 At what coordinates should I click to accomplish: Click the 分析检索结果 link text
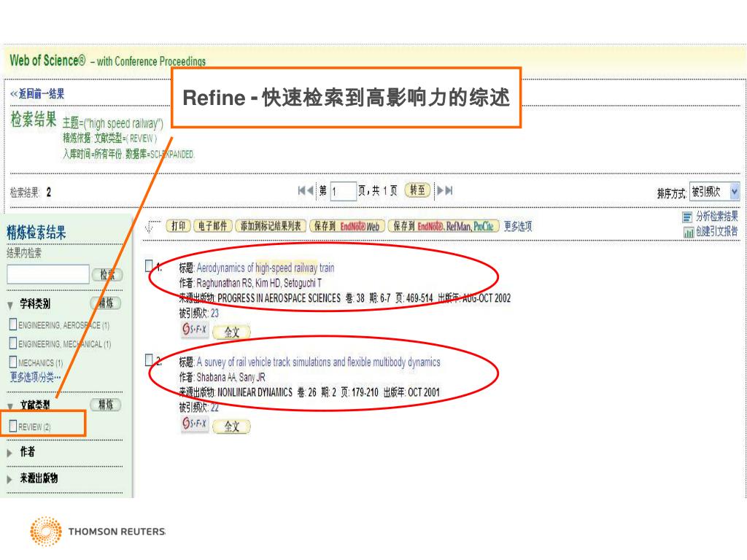tap(716, 216)
